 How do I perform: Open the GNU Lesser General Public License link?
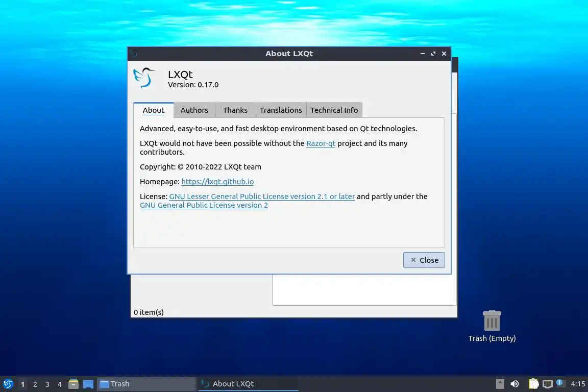pyautogui.click(x=262, y=196)
